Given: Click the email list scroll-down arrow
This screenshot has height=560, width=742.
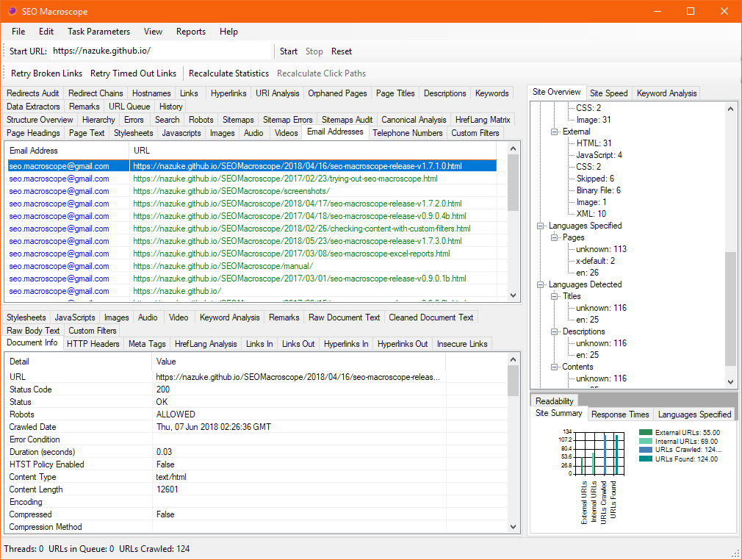Looking at the screenshot, I should (x=513, y=295).
